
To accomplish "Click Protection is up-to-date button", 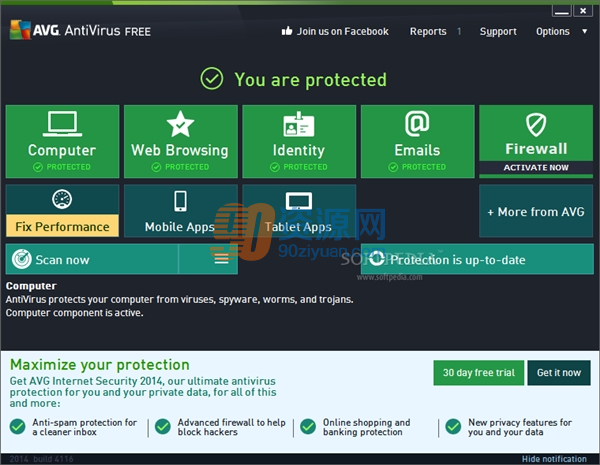I will 477,259.
